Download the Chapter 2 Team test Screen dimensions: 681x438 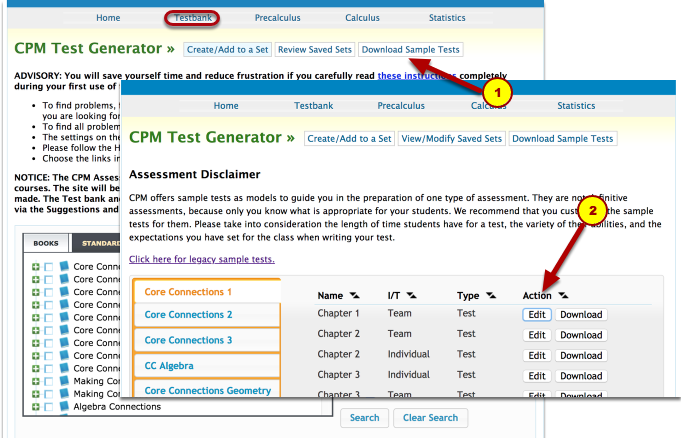(581, 335)
